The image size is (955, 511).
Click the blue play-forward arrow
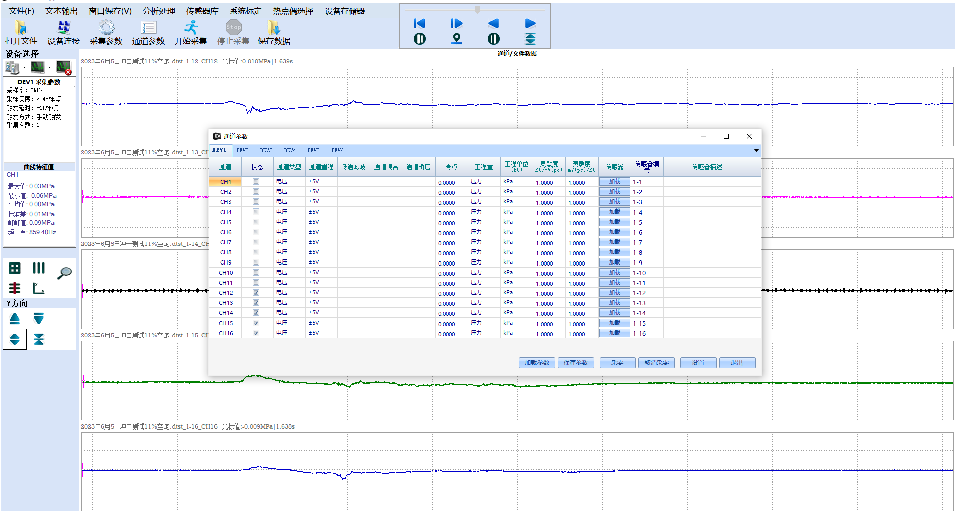tap(530, 23)
